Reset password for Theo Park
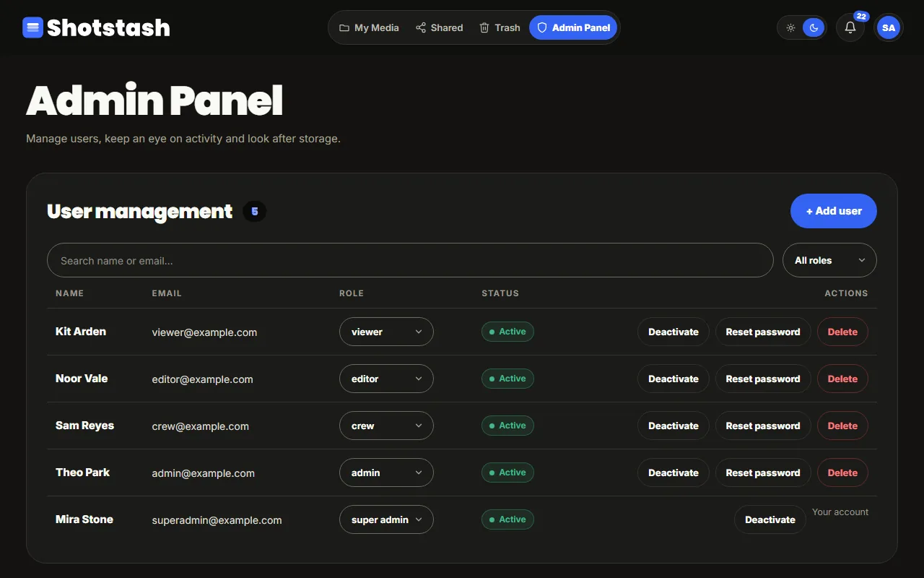The image size is (924, 578). (x=763, y=473)
